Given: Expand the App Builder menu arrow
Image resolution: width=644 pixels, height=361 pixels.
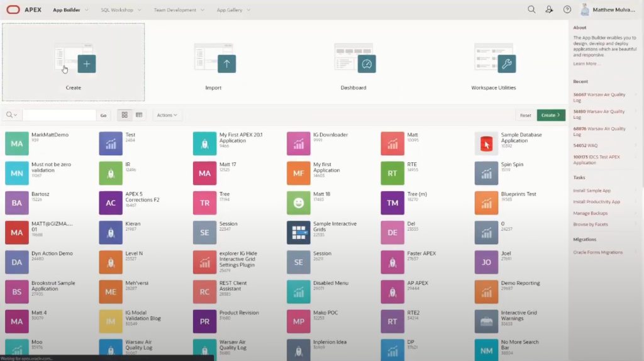Looking at the screenshot, I should pyautogui.click(x=86, y=10).
